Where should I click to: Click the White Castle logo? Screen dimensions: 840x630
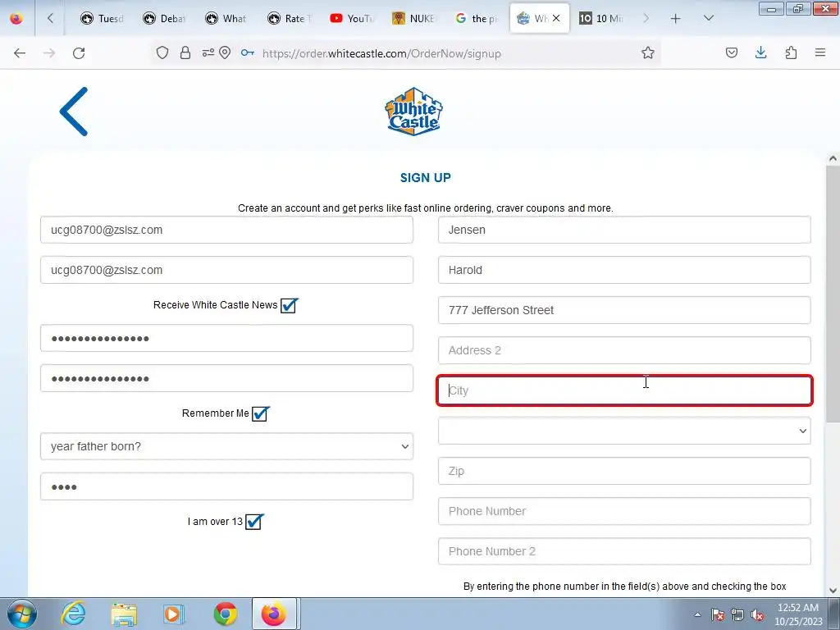413,112
